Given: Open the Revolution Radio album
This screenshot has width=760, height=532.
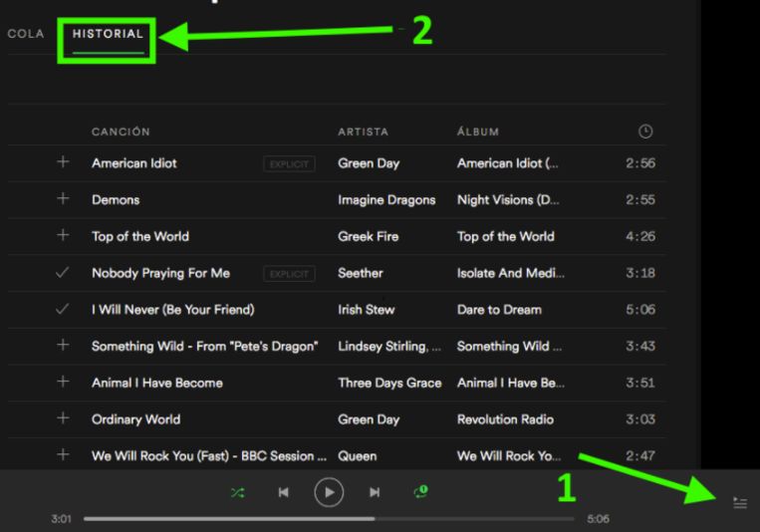Looking at the screenshot, I should click(505, 419).
